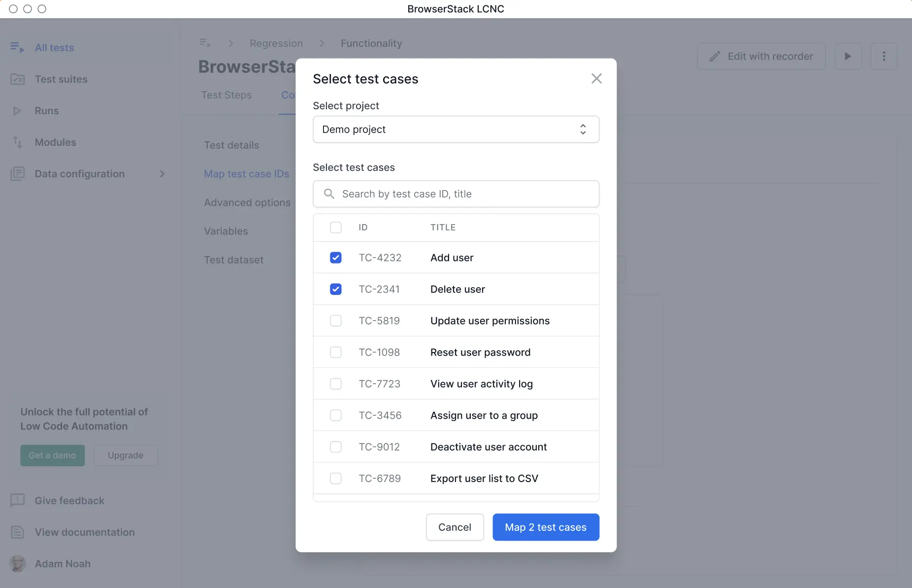
Task: Expand the Data configuration chevron
Action: coord(162,174)
